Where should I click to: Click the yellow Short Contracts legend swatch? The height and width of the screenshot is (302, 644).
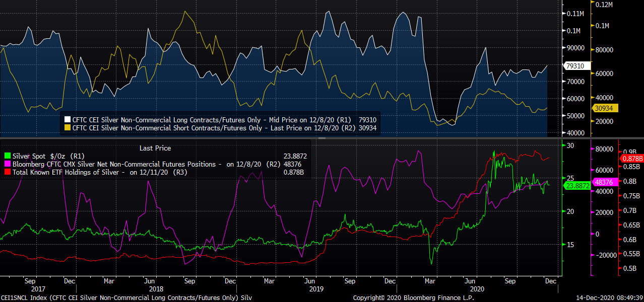(67, 128)
